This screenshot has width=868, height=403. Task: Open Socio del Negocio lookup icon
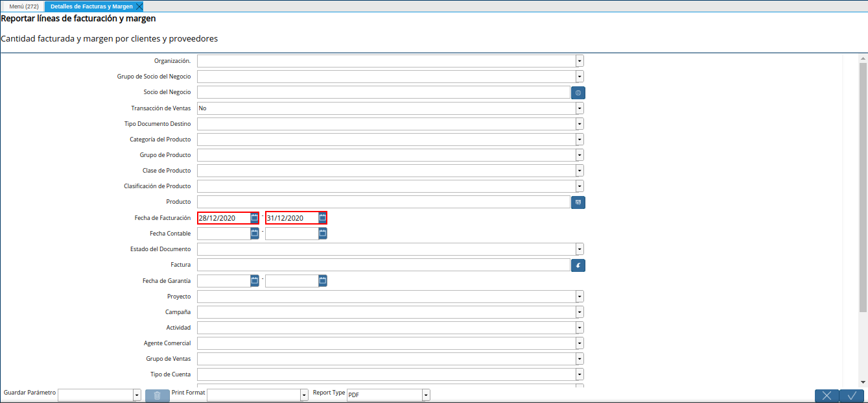(578, 93)
